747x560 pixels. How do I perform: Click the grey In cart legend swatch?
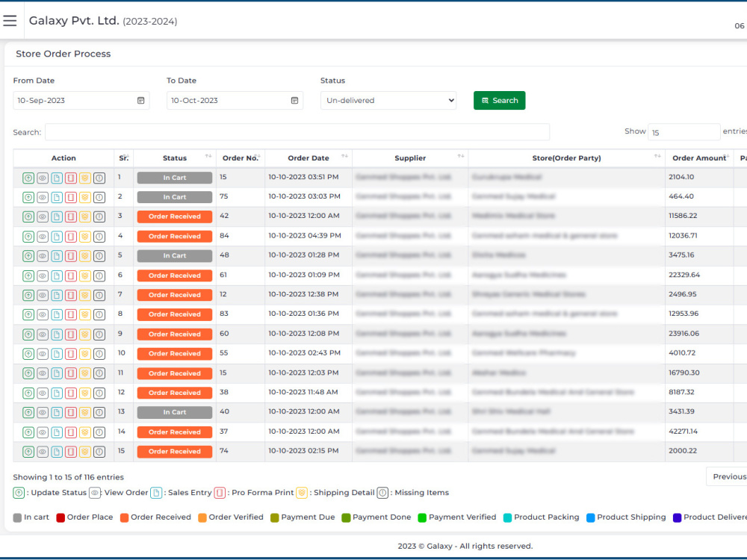point(18,518)
